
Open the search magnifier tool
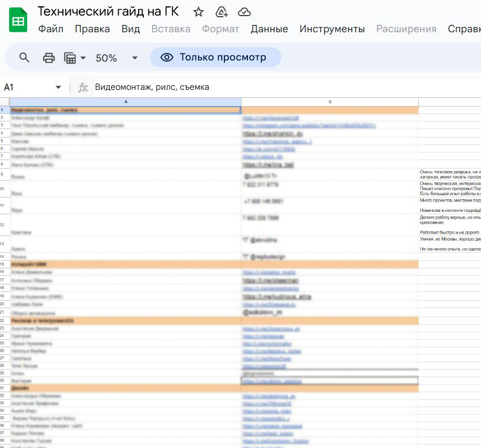click(24, 58)
